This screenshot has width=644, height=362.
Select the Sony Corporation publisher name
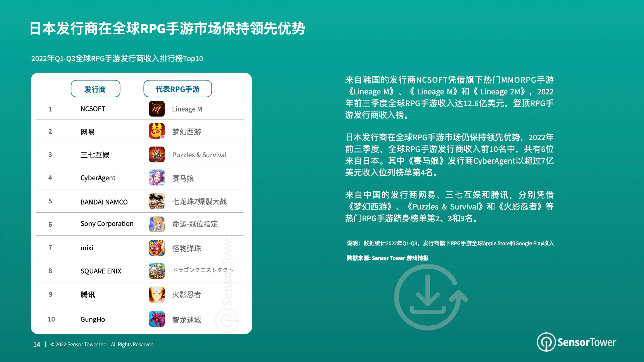107,224
